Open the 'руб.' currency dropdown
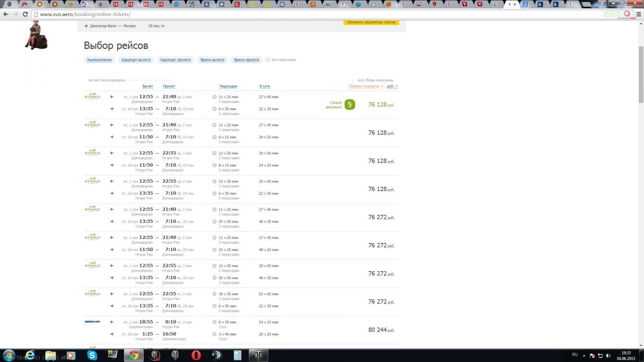The image size is (644, 362). (x=392, y=86)
